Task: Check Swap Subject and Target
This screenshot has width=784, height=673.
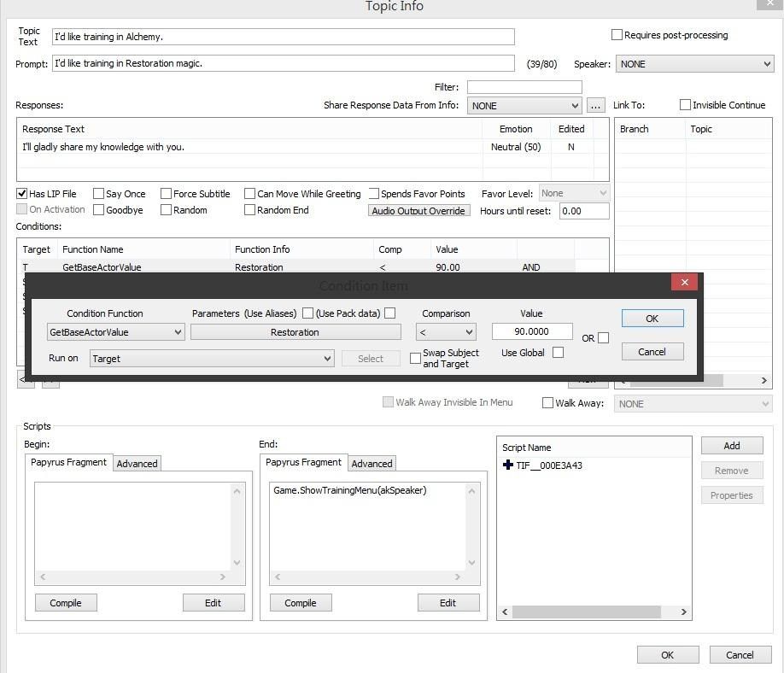Action: click(x=415, y=358)
